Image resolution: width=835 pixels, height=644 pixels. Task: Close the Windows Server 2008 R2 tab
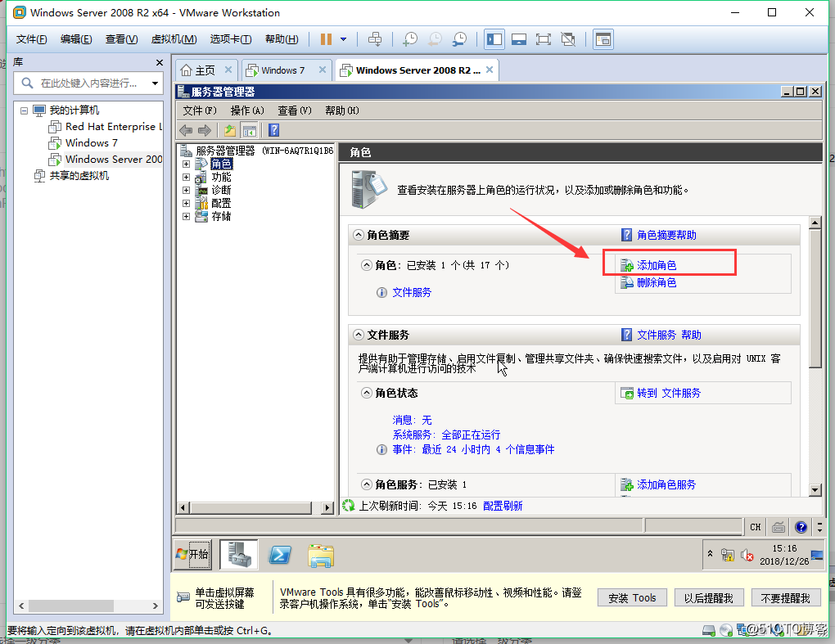(x=490, y=70)
